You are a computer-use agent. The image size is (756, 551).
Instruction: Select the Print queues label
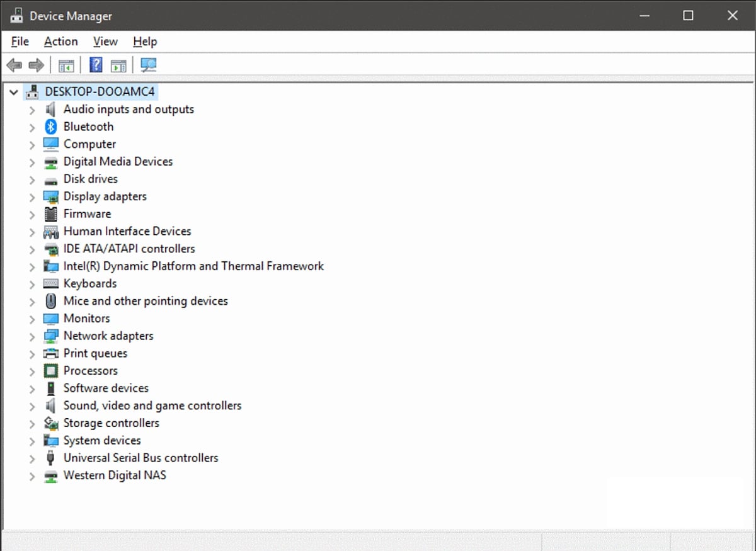pyautogui.click(x=95, y=353)
